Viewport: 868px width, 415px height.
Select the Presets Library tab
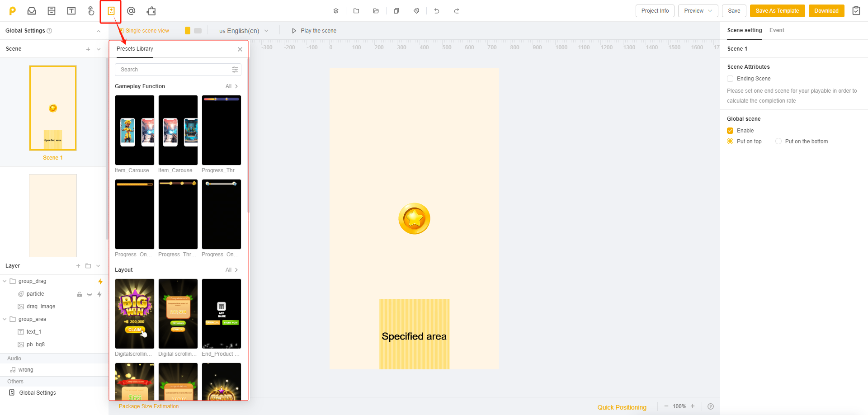click(x=135, y=49)
